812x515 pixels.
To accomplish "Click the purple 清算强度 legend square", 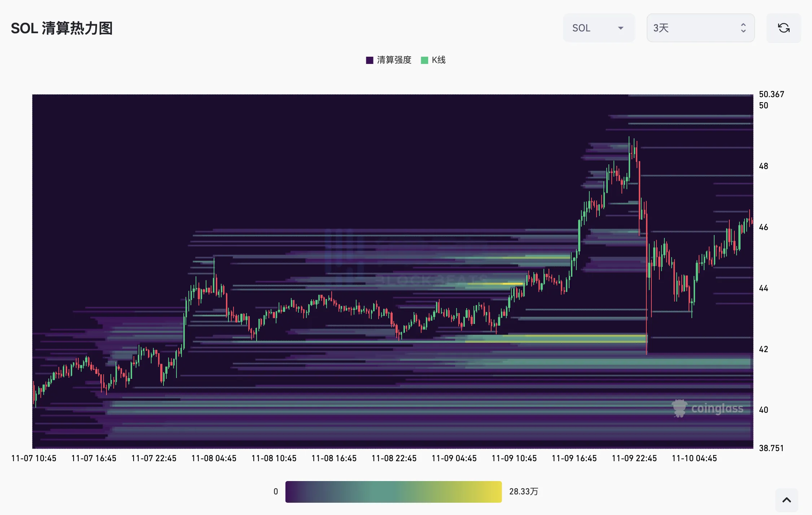I will (370, 60).
